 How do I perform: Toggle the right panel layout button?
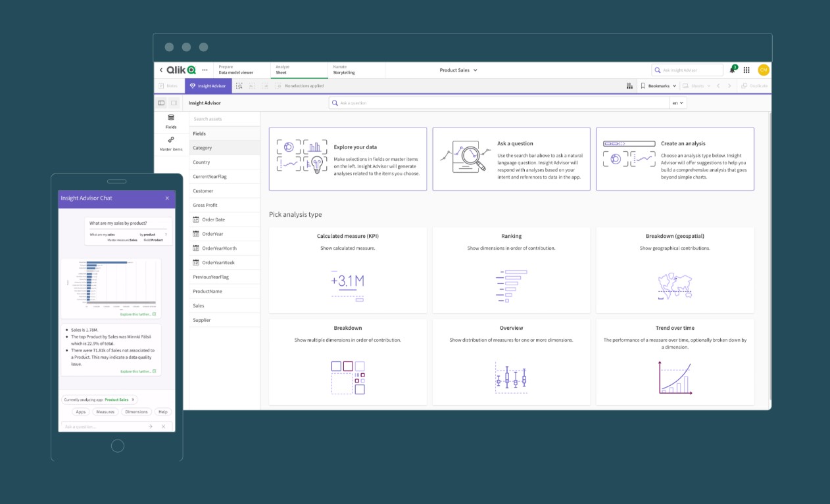coord(174,103)
